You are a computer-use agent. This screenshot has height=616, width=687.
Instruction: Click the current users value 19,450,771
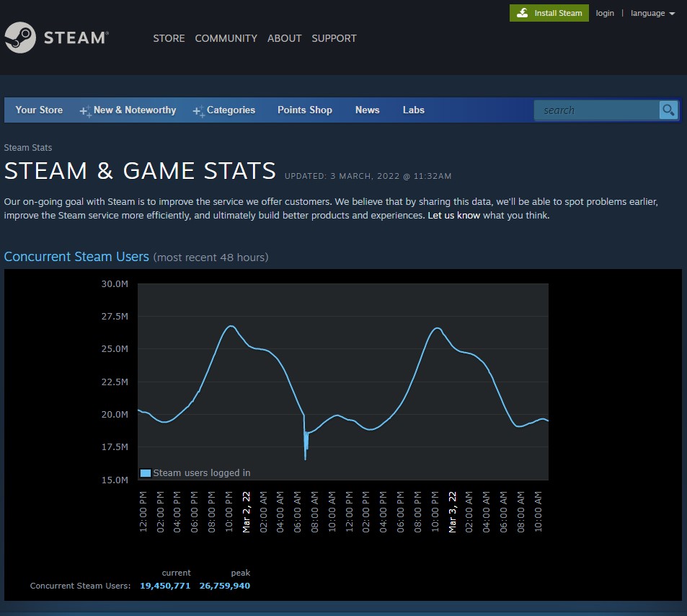pos(165,586)
